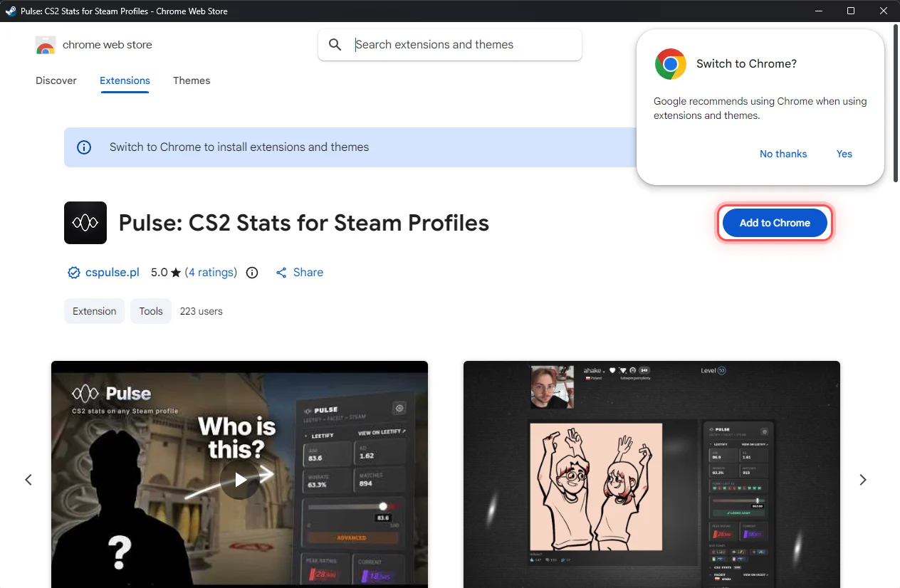900x588 pixels.
Task: Click the Switch to Chrome banner text
Action: click(239, 147)
